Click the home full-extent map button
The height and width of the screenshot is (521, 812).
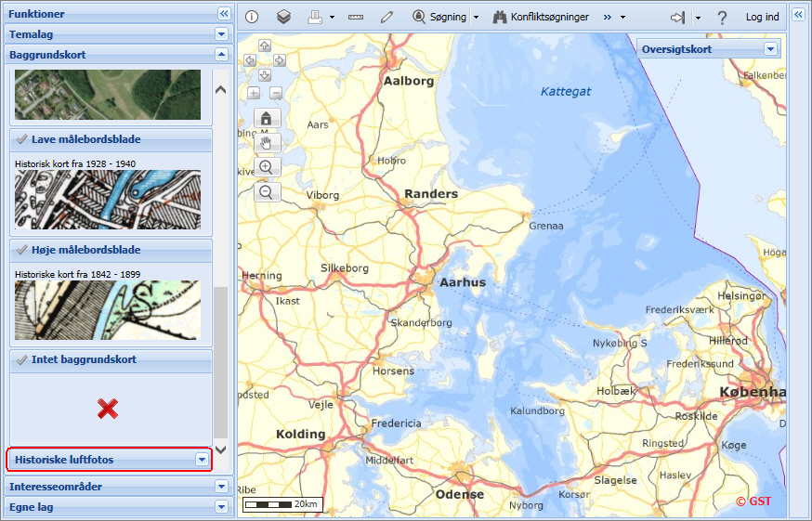pos(267,118)
